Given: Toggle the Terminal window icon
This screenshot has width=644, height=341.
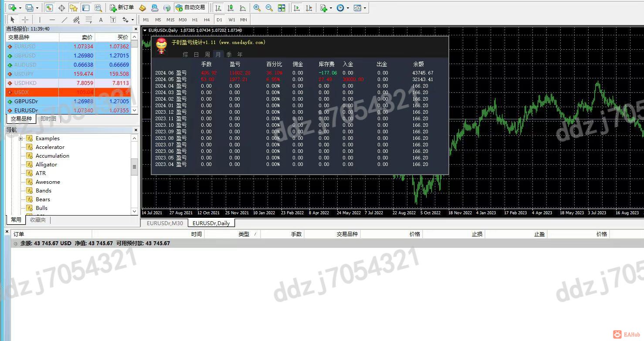Looking at the screenshot, I should point(86,8).
